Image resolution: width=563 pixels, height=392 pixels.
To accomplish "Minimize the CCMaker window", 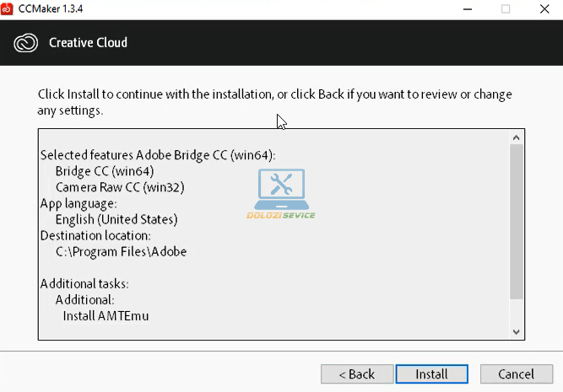I will click(x=468, y=9).
